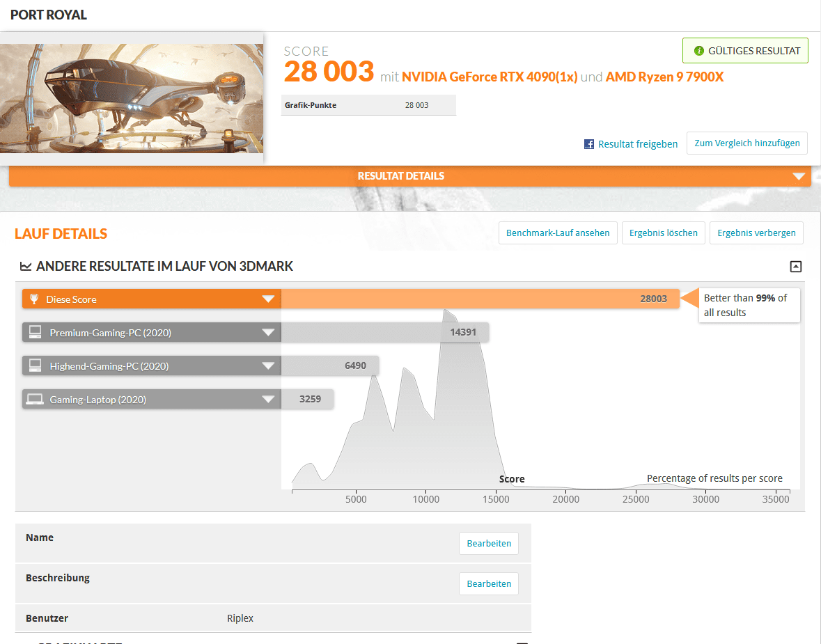The height and width of the screenshot is (644, 821).
Task: Click the Resultat Details bar label
Action: coord(400,176)
